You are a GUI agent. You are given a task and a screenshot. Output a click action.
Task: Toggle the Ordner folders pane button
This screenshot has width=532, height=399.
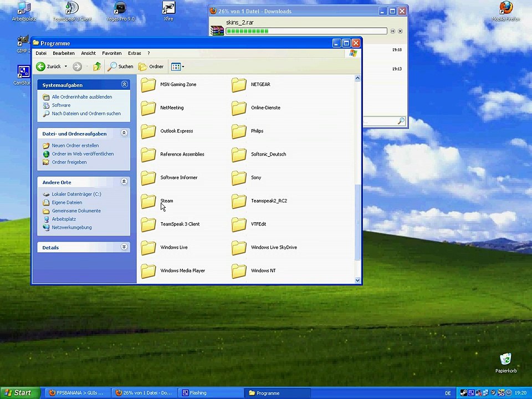pos(151,66)
